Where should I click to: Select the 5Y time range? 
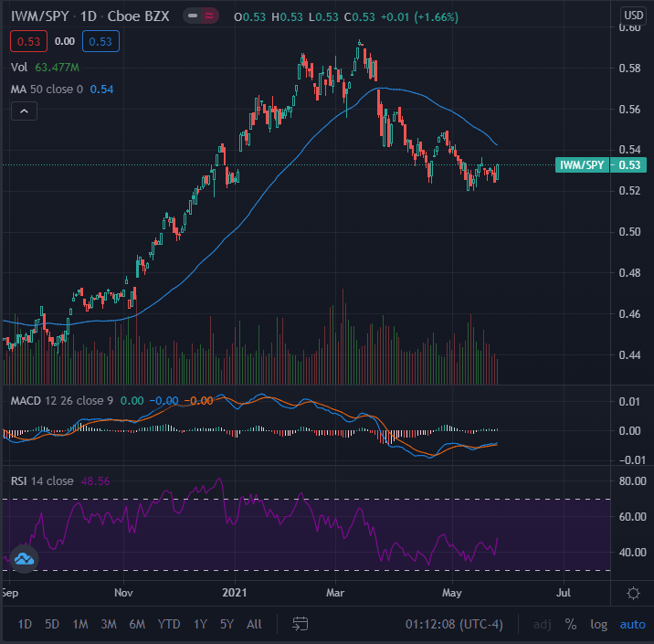(x=226, y=624)
